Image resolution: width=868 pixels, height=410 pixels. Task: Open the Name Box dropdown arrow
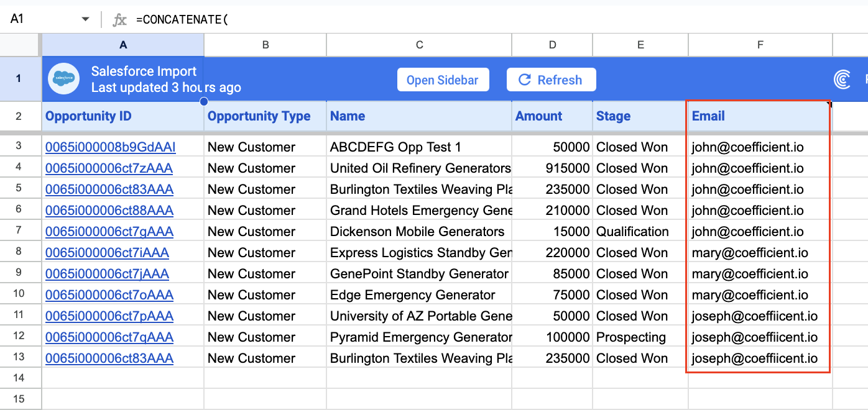click(86, 20)
